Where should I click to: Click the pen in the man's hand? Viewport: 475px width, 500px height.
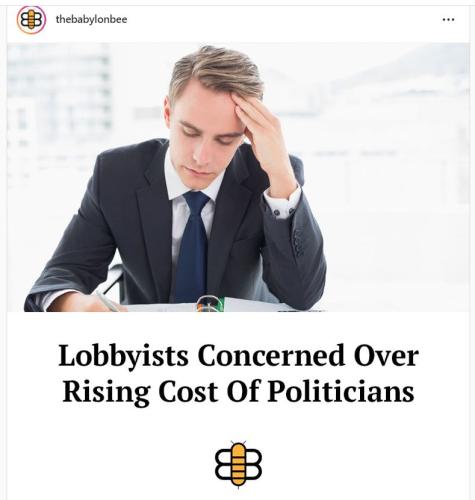pyautogui.click(x=107, y=300)
